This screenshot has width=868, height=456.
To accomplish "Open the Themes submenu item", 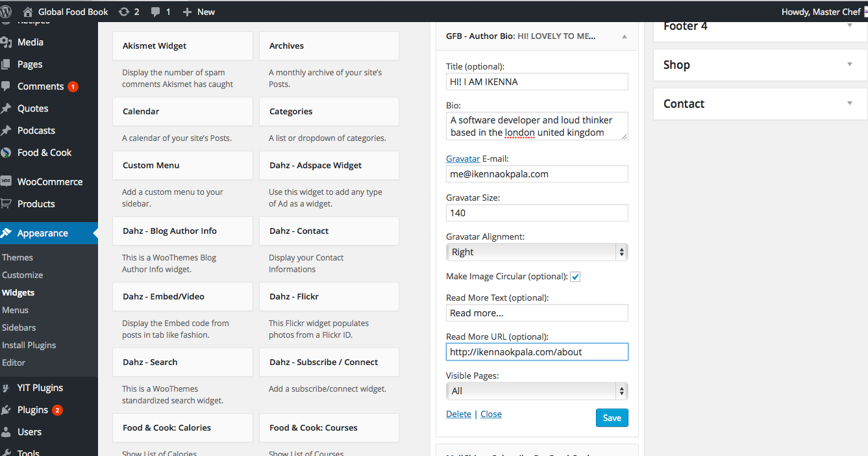I will point(18,257).
